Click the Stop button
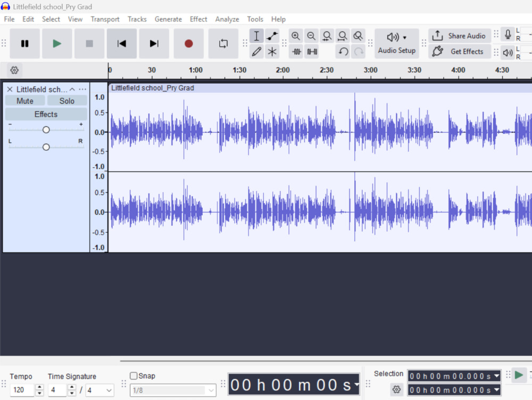Image resolution: width=532 pixels, height=400 pixels. (x=89, y=44)
